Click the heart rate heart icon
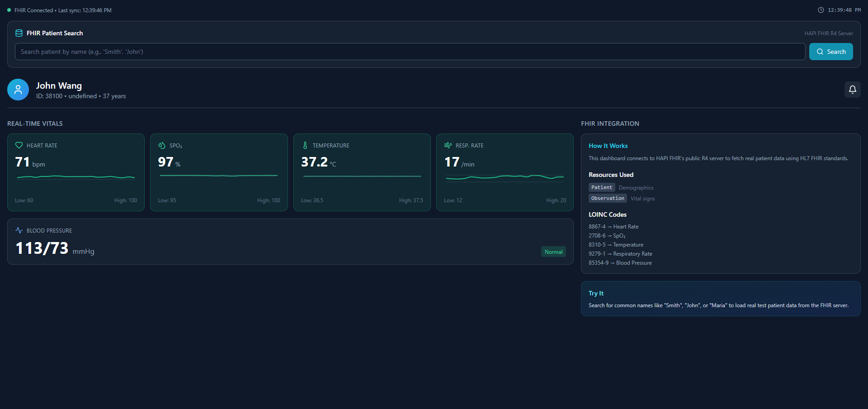The width and height of the screenshot is (868, 409). click(19, 145)
